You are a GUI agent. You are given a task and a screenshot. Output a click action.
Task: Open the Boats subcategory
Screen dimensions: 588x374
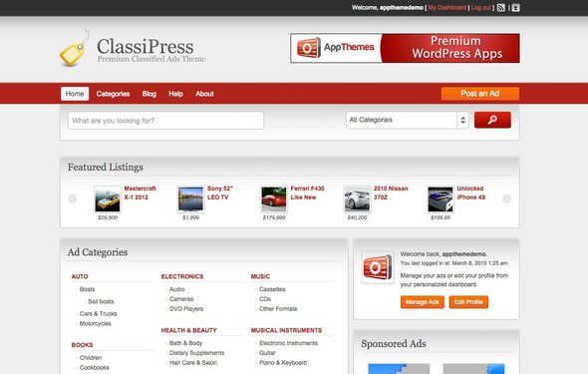click(88, 289)
